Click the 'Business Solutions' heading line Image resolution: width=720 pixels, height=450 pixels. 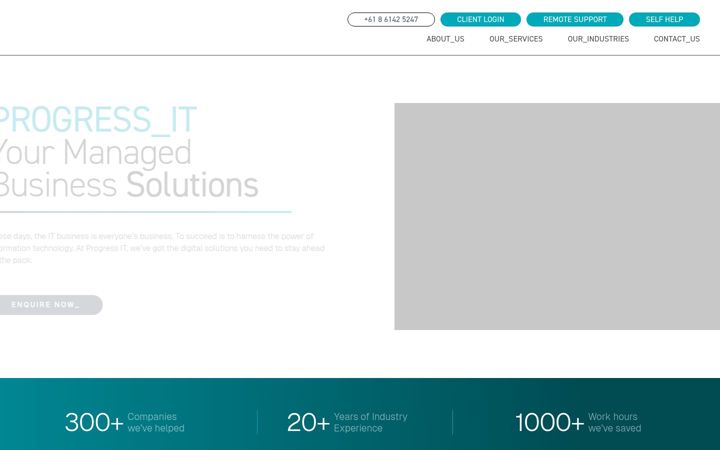[x=129, y=185]
